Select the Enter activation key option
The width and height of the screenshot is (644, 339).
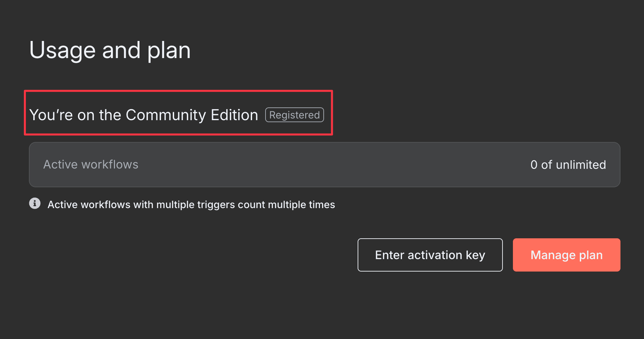point(430,255)
